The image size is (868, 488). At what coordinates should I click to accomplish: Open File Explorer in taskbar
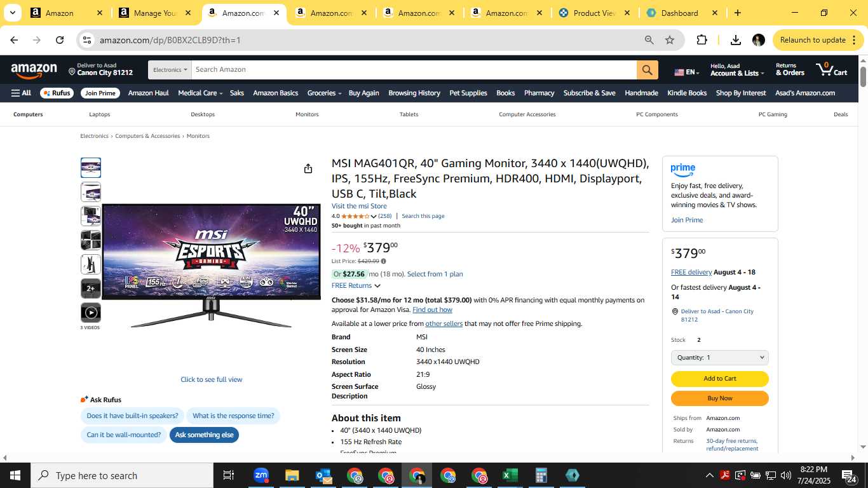tap(292, 475)
